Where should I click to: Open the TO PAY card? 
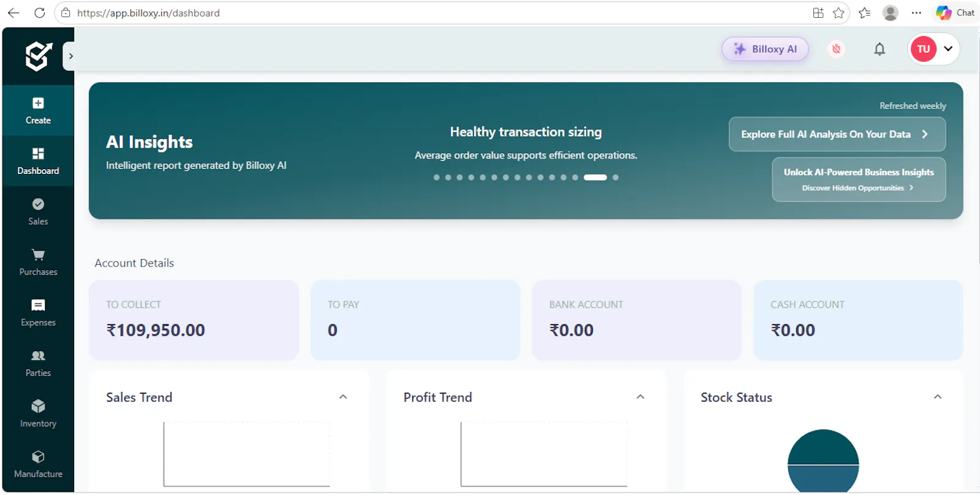pos(415,320)
